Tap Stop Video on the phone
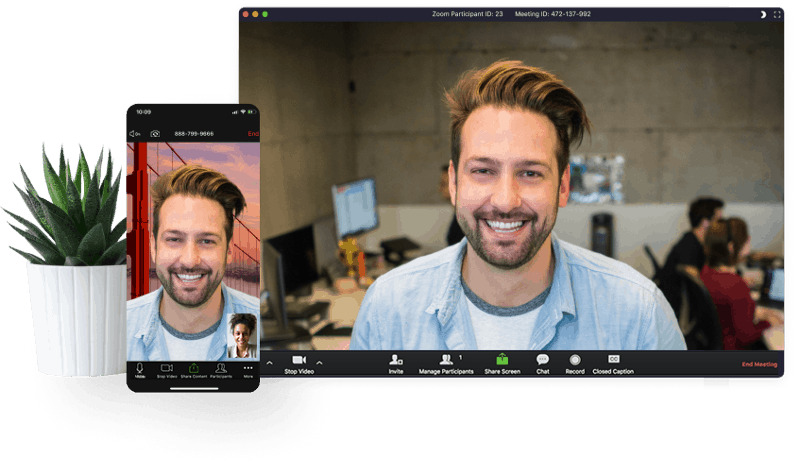Viewport: 800px width, 471px height. pos(166,369)
